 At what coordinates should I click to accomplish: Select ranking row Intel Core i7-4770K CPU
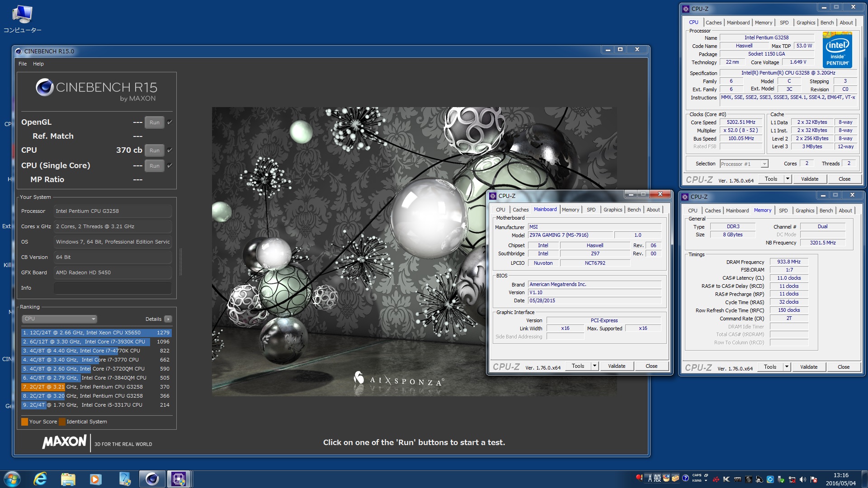coord(96,351)
